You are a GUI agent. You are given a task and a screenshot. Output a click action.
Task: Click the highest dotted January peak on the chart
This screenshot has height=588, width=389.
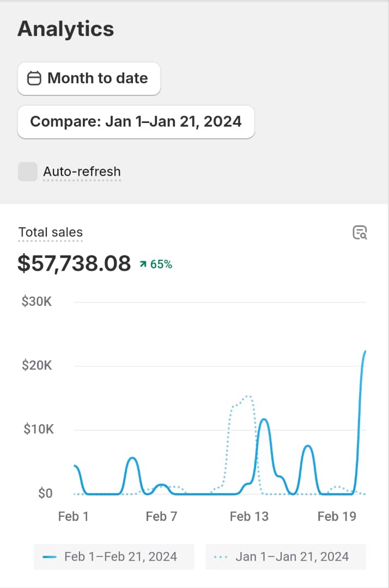click(x=248, y=396)
